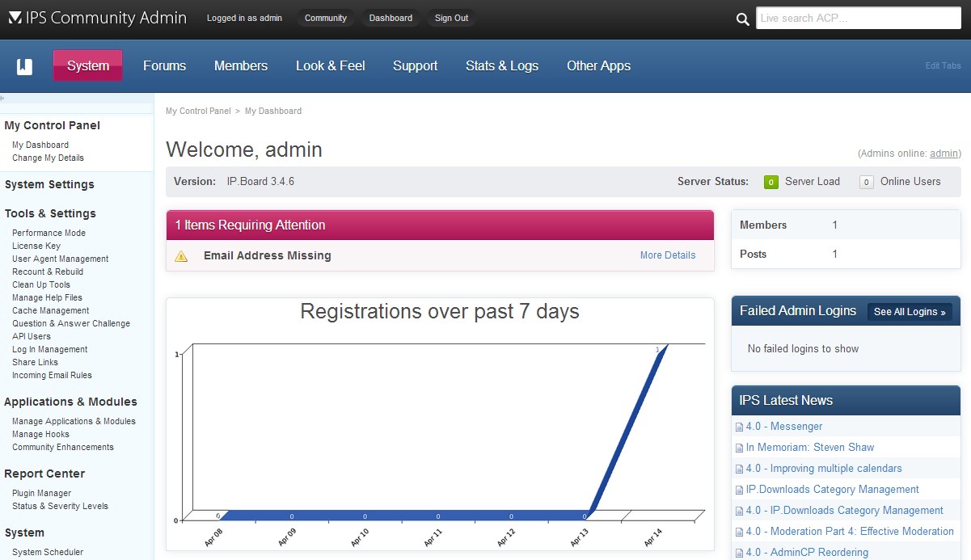
Task: Open Community Enhancements
Action: (63, 448)
